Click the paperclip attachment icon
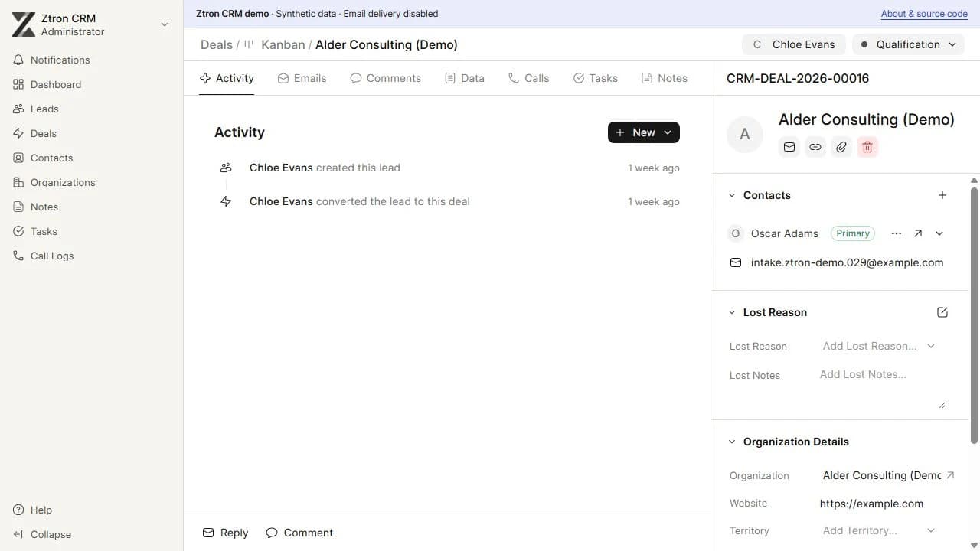Image resolution: width=980 pixels, height=551 pixels. coord(841,147)
